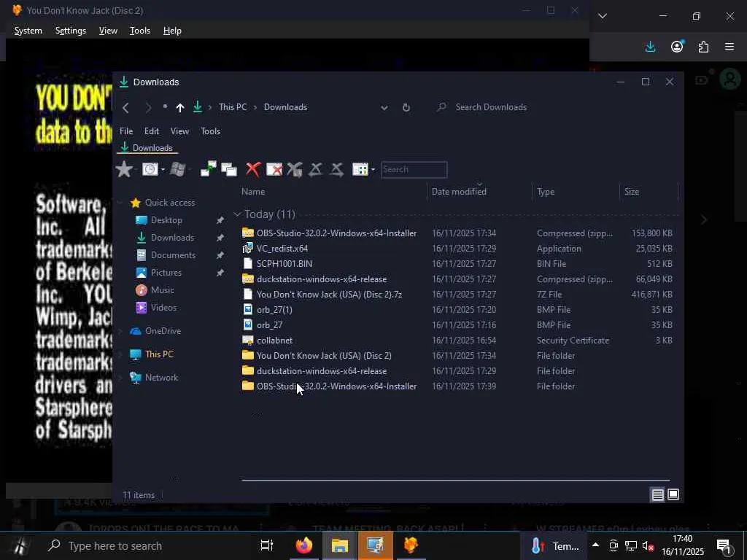The height and width of the screenshot is (560, 747).
Task: Select Network in navigation pane
Action: pos(154,378)
